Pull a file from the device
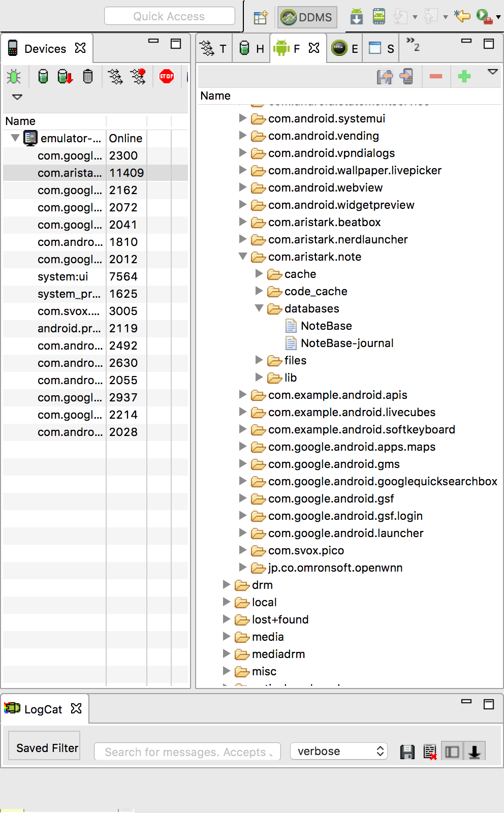 tap(385, 77)
